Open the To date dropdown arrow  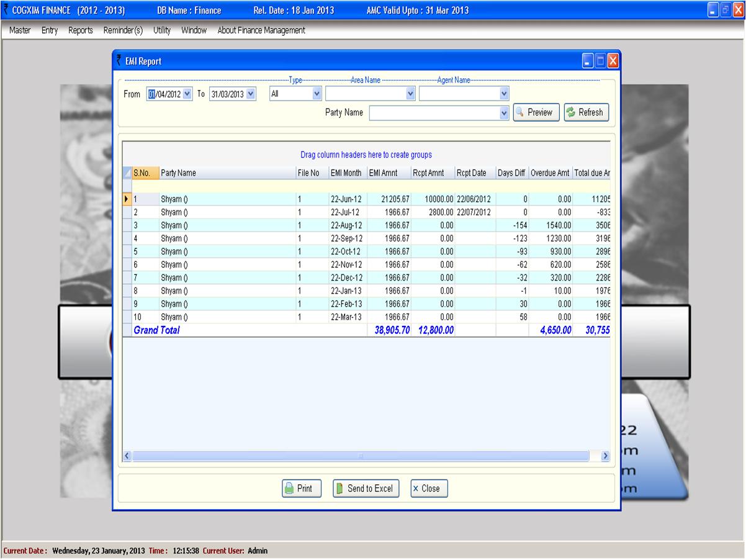pos(251,94)
